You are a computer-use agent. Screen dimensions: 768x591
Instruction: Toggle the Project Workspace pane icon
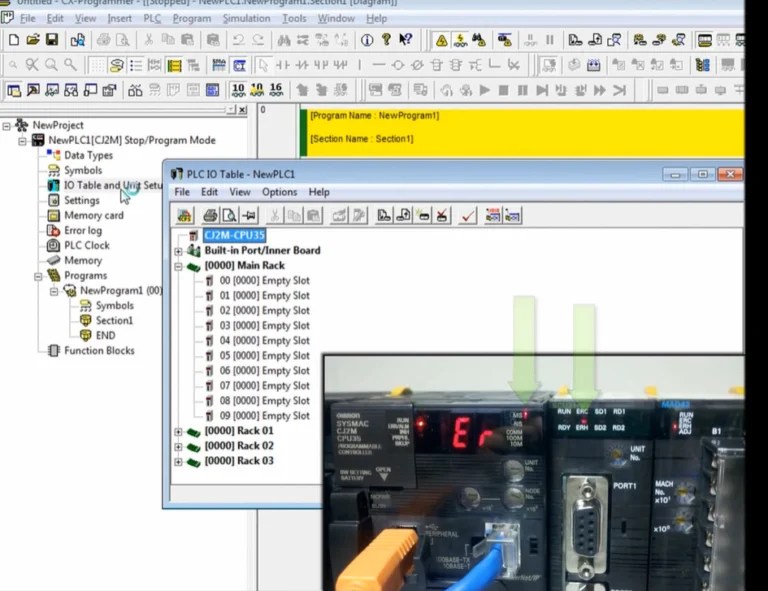pos(14,90)
